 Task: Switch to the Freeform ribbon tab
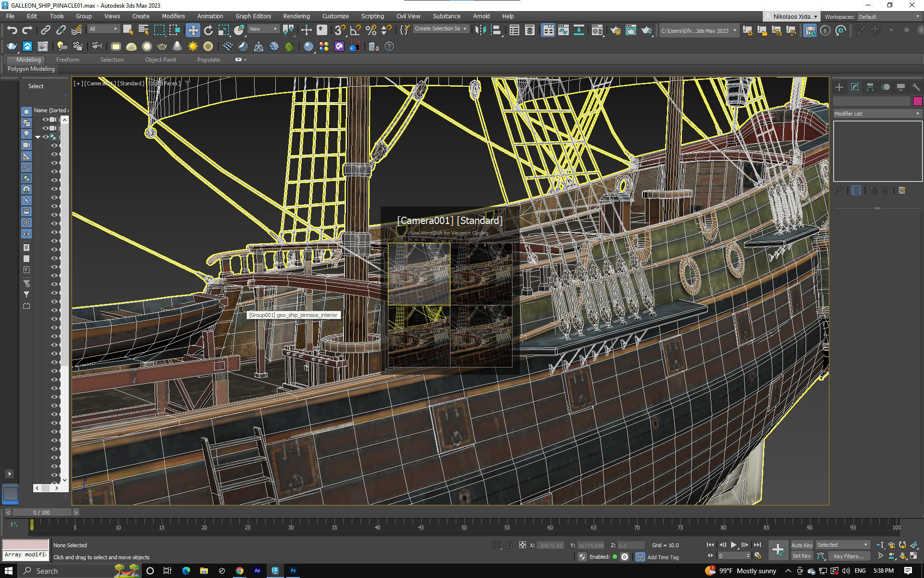click(x=67, y=60)
